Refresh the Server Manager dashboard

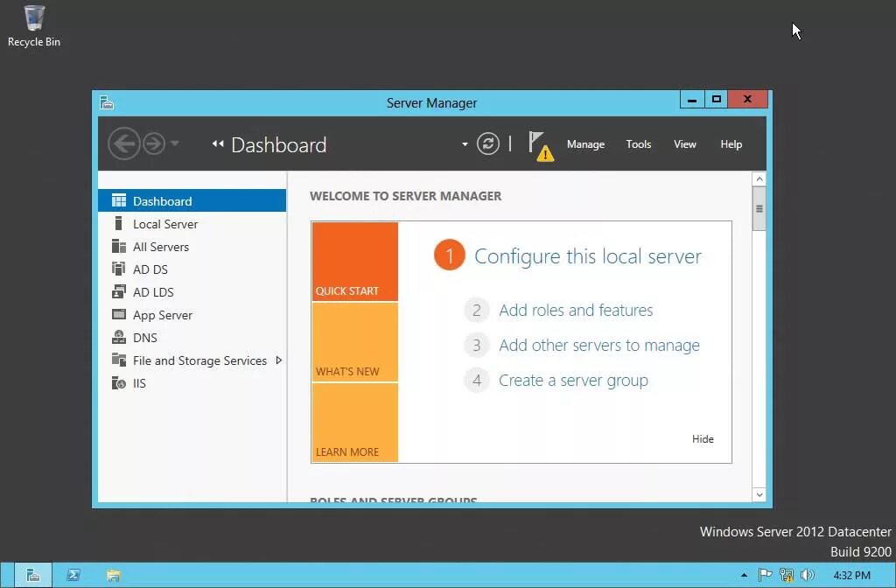click(x=488, y=144)
